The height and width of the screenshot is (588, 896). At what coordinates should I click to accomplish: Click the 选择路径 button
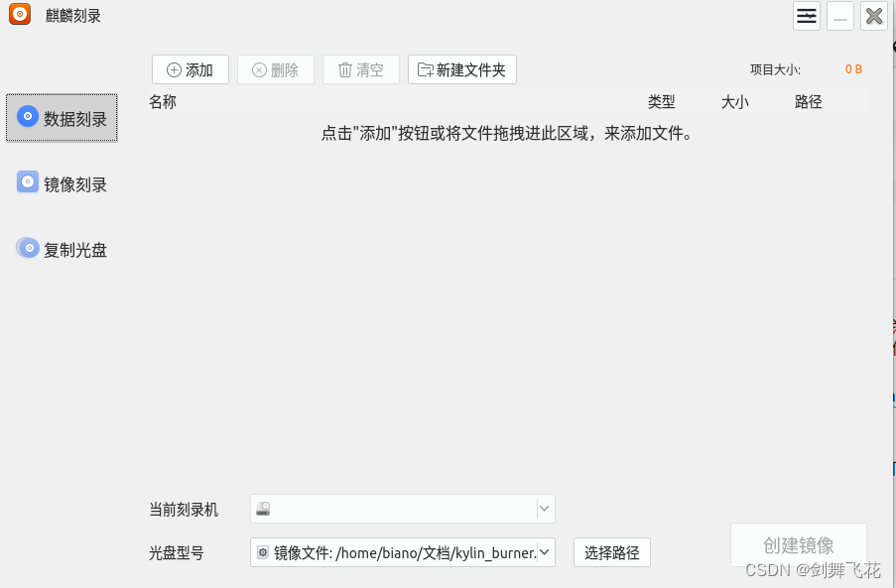click(611, 552)
